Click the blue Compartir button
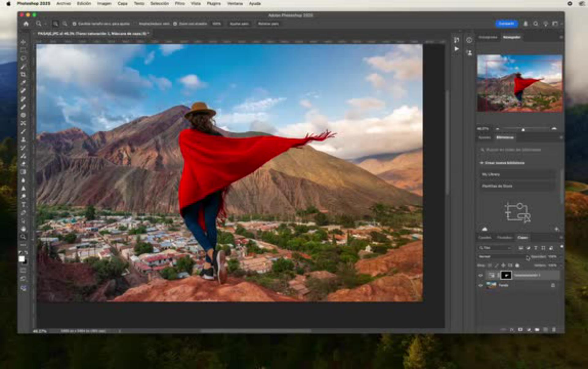Image resolution: width=588 pixels, height=369 pixels. 506,24
